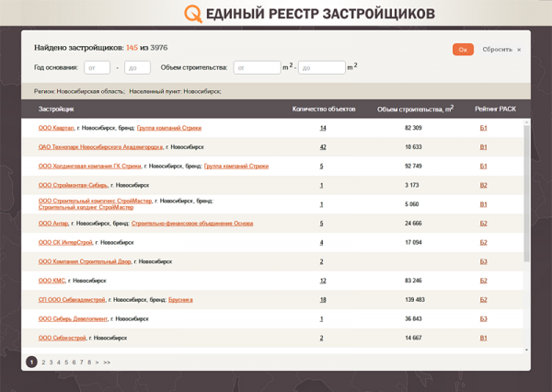Click rating В1 in Сибавтострой row

pyautogui.click(x=483, y=338)
